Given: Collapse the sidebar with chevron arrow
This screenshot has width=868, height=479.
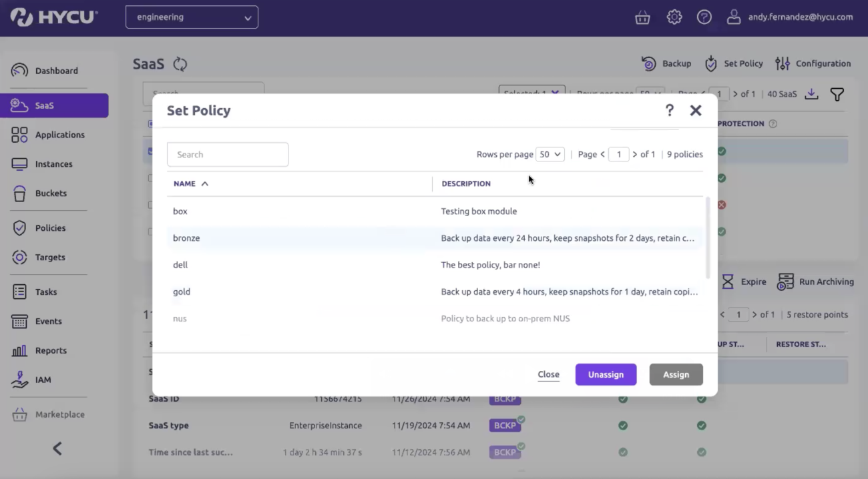Looking at the screenshot, I should coord(57,448).
